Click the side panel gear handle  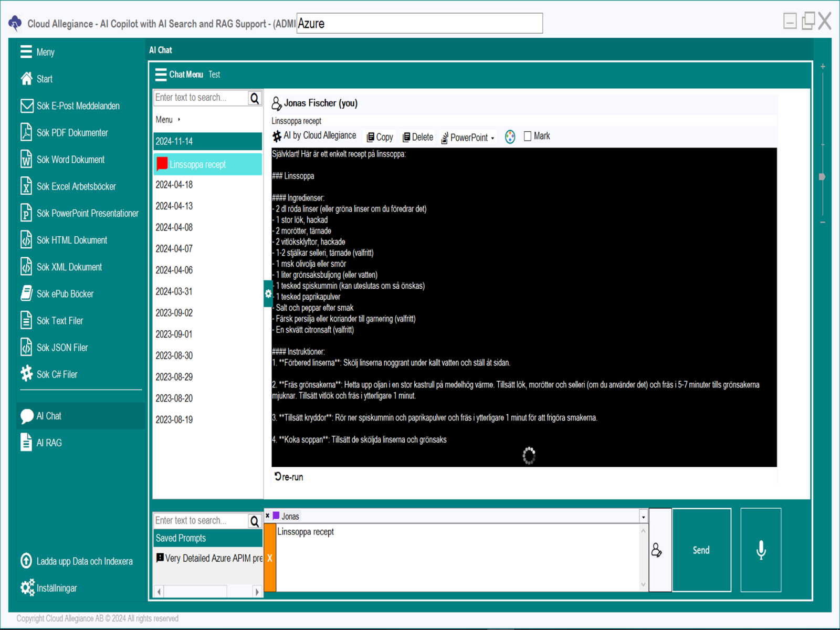click(268, 294)
